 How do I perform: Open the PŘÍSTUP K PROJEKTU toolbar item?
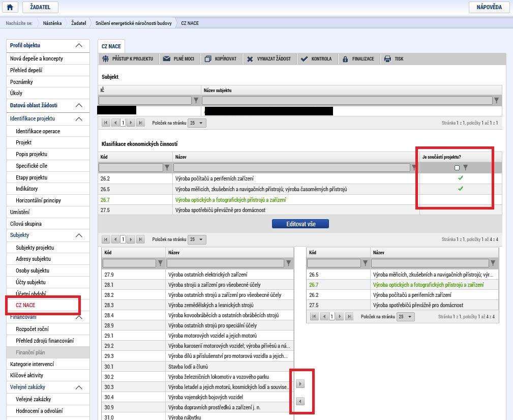click(128, 59)
